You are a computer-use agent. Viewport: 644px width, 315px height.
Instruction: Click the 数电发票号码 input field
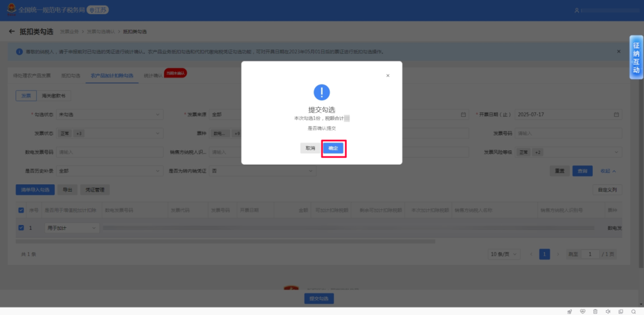pos(110,152)
